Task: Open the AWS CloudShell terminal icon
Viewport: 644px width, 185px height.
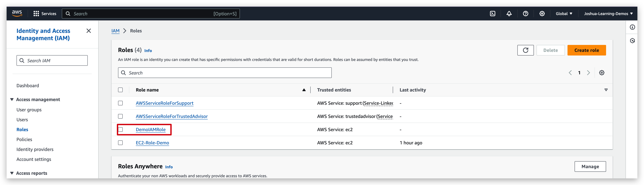Action: click(x=492, y=14)
